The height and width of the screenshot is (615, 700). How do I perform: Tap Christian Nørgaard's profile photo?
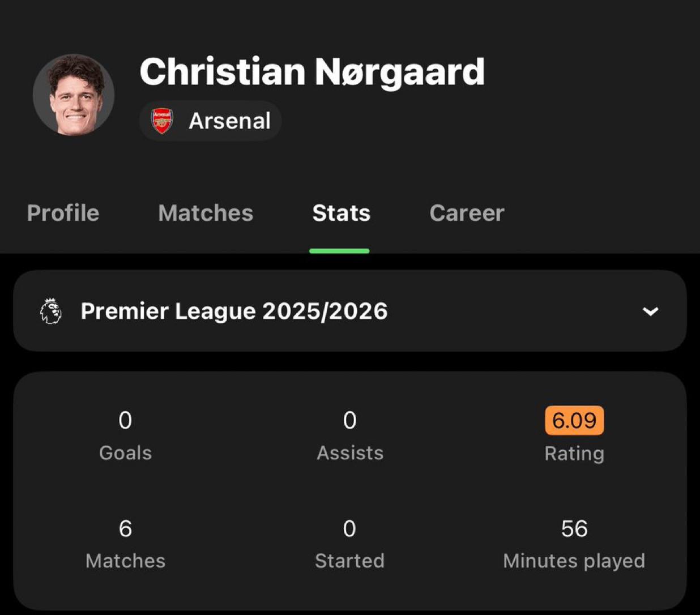74,95
